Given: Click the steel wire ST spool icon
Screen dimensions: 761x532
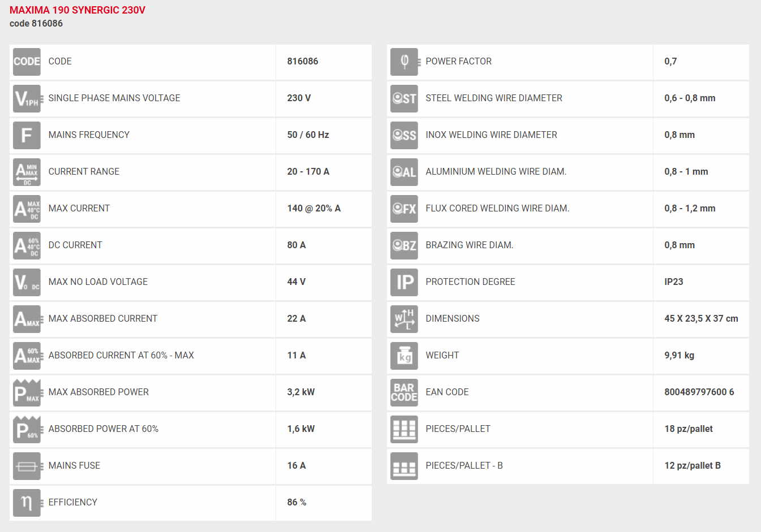Looking at the screenshot, I should 404,98.
